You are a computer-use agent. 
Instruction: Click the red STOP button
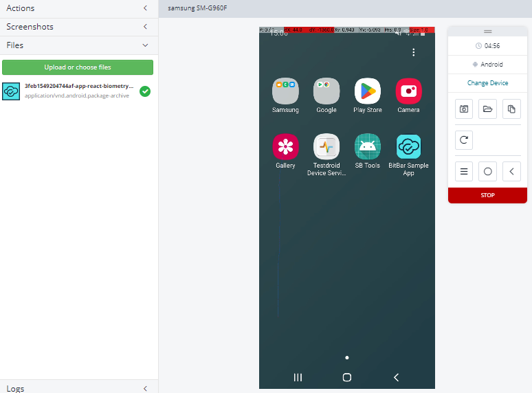[487, 195]
